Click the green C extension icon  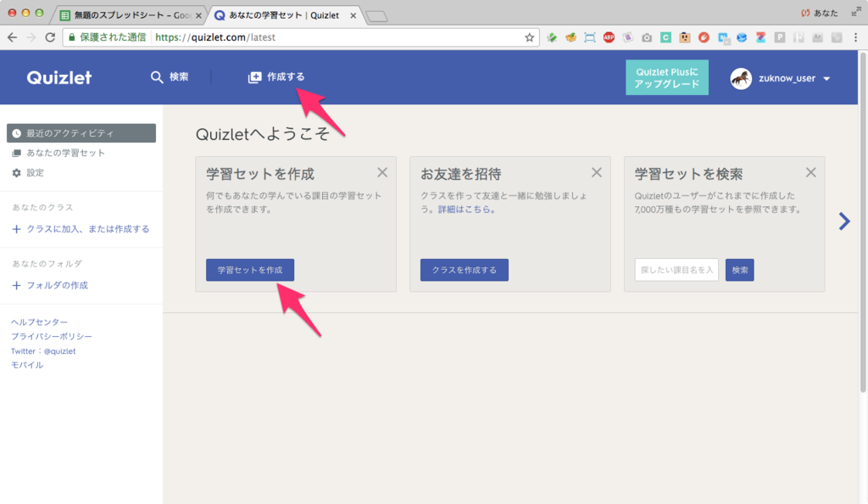click(x=666, y=37)
